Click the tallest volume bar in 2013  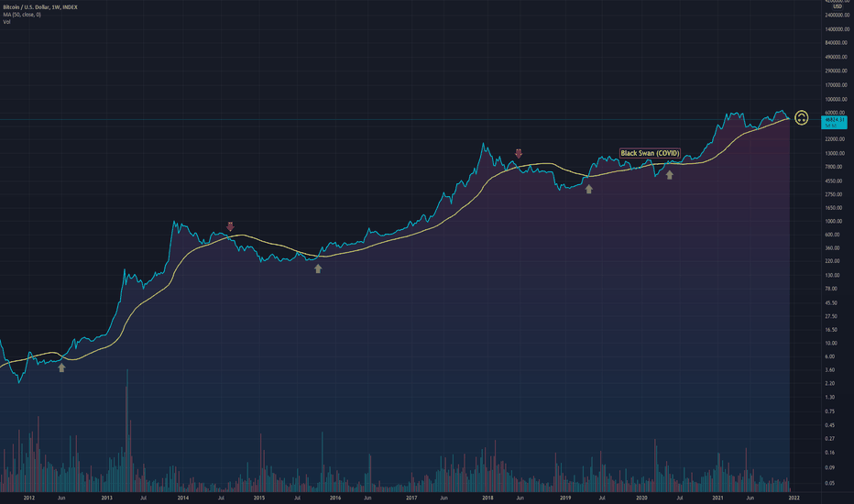click(127, 431)
